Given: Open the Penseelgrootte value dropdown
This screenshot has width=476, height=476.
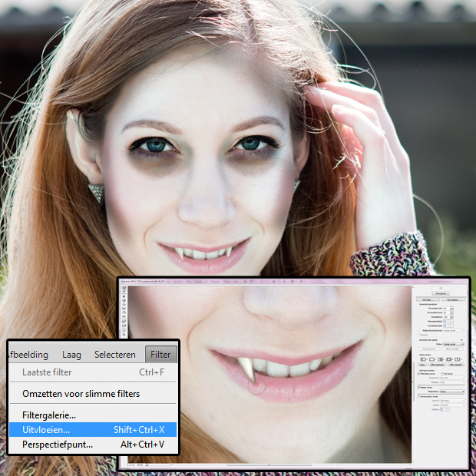Looking at the screenshot, I should point(451,308).
